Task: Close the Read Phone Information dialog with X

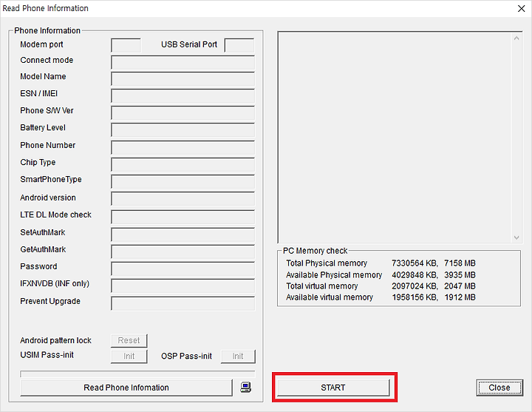Action: point(522,8)
